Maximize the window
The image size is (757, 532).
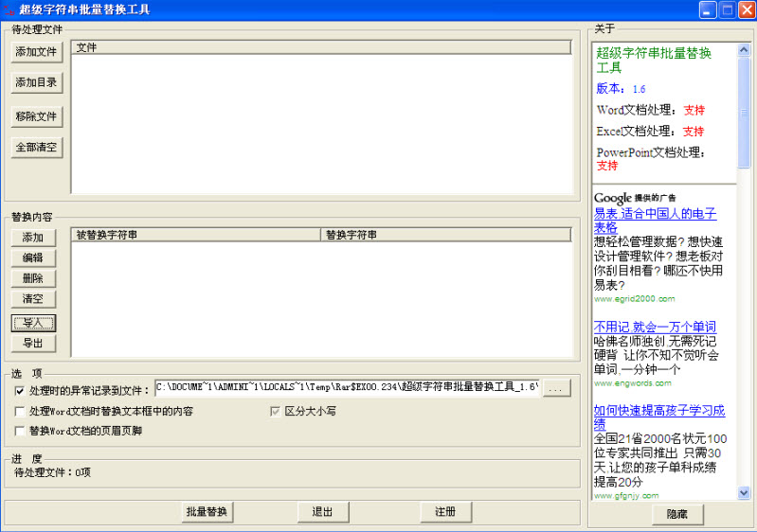pyautogui.click(x=727, y=10)
